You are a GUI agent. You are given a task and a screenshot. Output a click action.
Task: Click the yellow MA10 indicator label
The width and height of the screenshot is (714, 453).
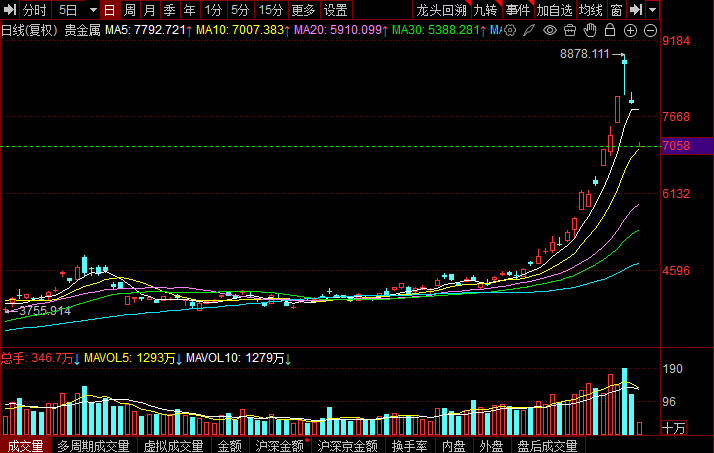(243, 31)
